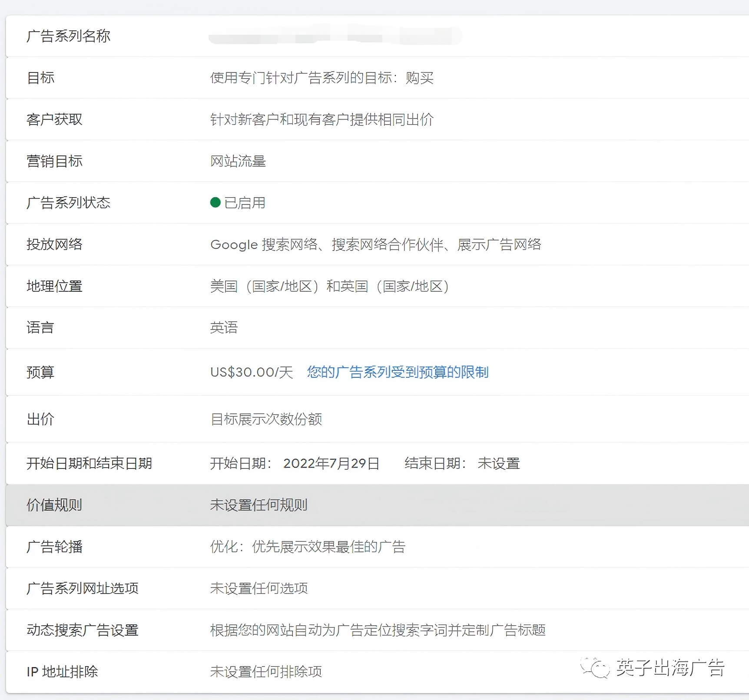Expand the 投放网络 networks row
Image resolution: width=749 pixels, height=700 pixels.
[x=54, y=244]
